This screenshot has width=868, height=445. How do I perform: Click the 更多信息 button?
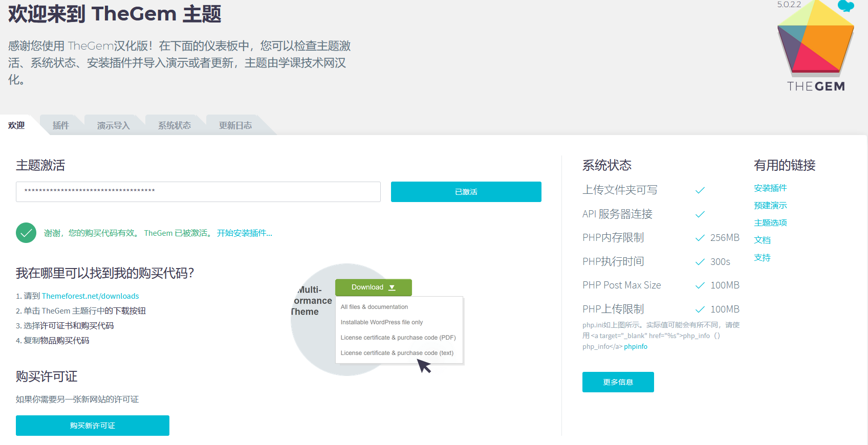618,382
